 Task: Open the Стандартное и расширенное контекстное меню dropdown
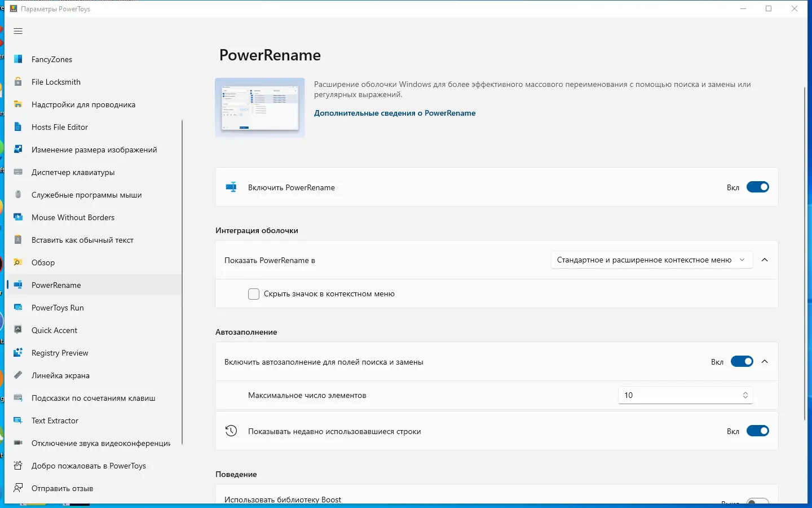point(651,260)
